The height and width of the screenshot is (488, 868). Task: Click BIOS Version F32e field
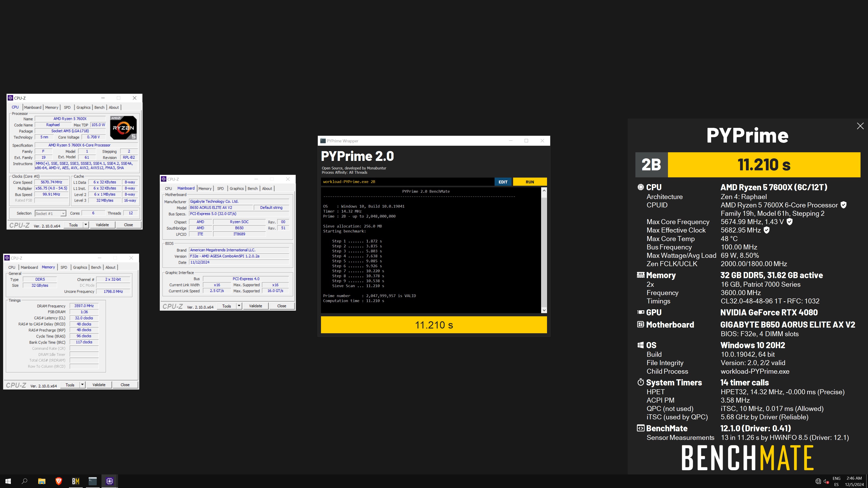pyautogui.click(x=239, y=256)
